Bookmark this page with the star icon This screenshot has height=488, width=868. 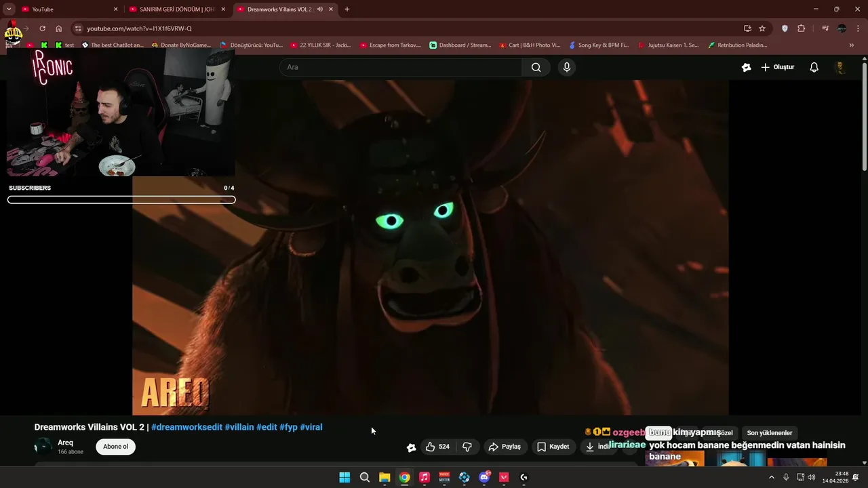(762, 28)
